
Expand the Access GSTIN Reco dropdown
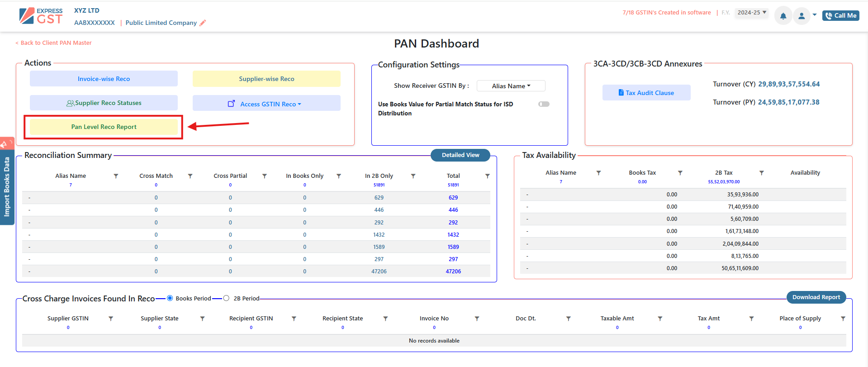(x=266, y=104)
